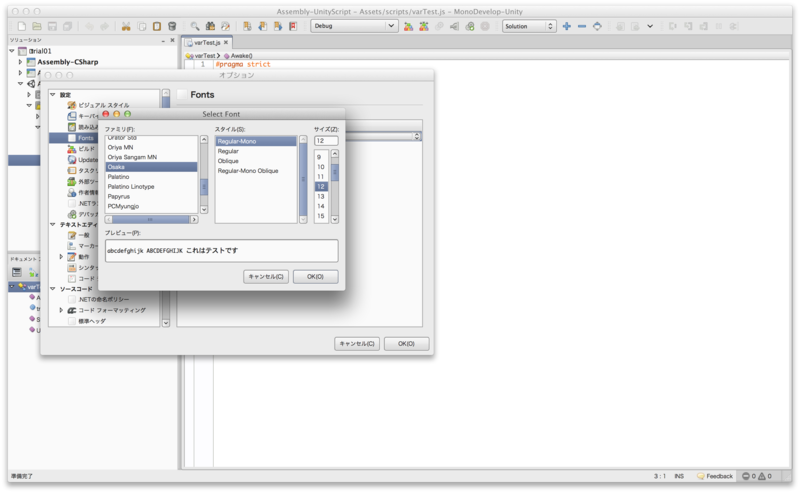Click OK in the オプション dialog
This screenshot has width=800, height=493.
[x=406, y=343]
